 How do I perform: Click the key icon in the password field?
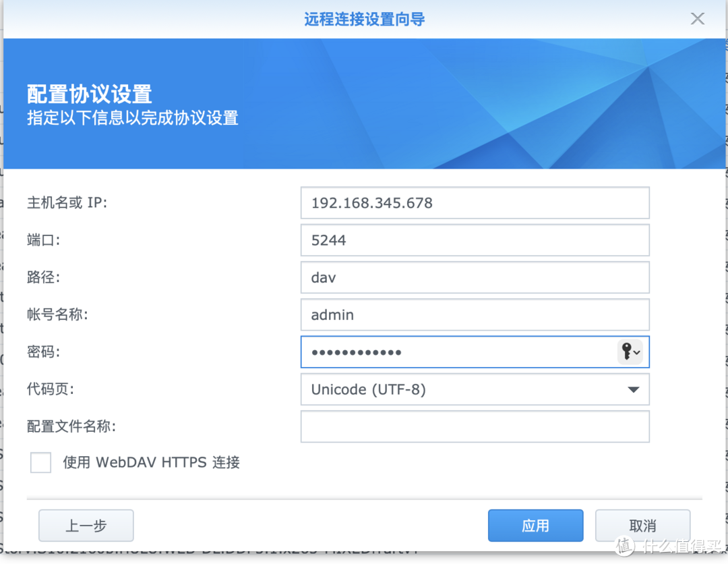[x=626, y=351]
